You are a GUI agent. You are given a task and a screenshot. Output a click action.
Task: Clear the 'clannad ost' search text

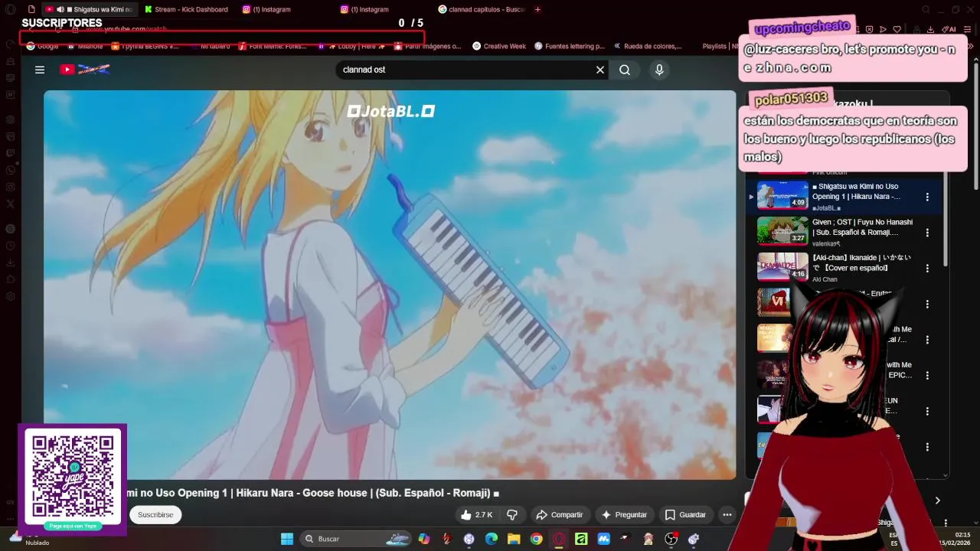click(x=600, y=70)
